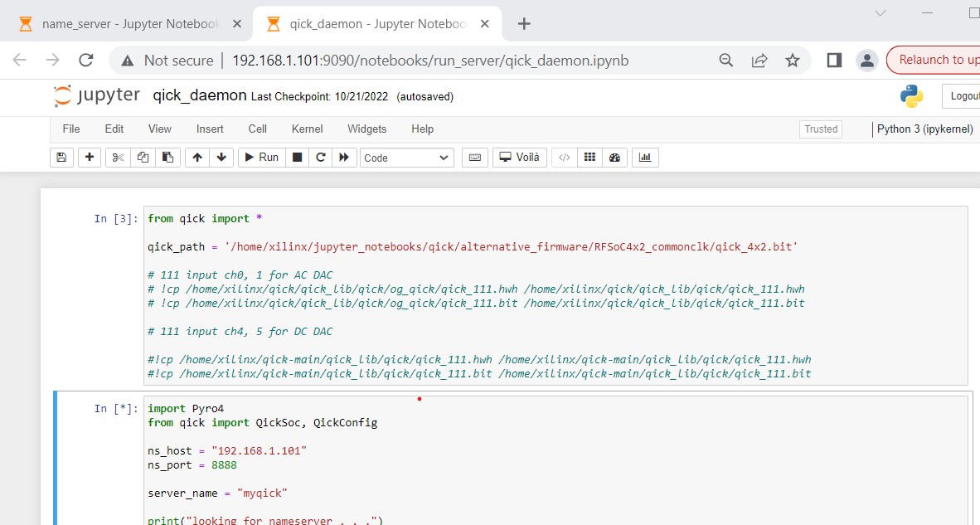980x525 pixels.
Task: Click the bar chart toolbar icon
Action: [x=645, y=158]
